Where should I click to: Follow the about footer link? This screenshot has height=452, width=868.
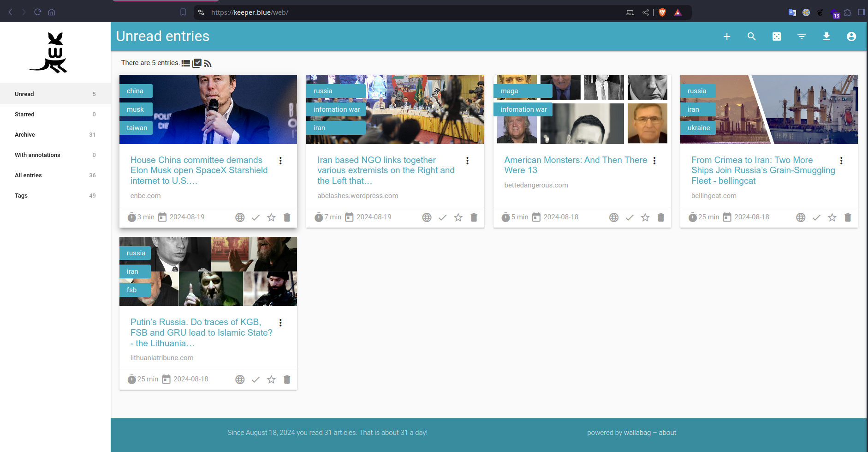tap(667, 433)
